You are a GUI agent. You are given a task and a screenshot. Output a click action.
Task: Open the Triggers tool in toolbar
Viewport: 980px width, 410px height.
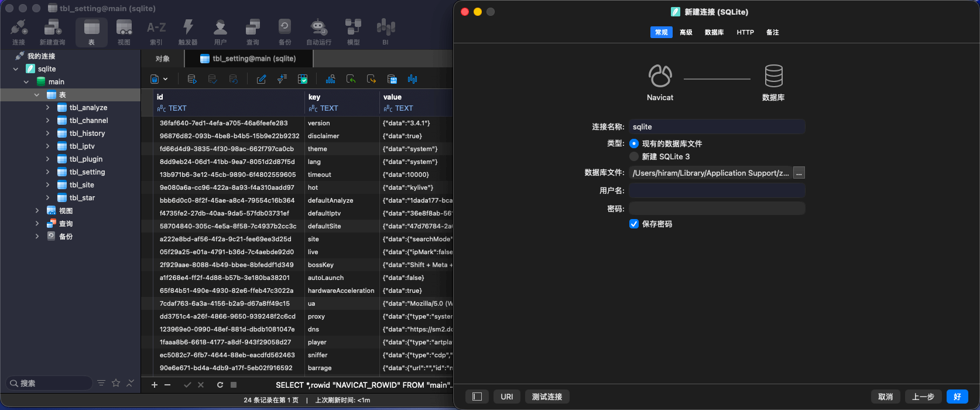tap(188, 32)
